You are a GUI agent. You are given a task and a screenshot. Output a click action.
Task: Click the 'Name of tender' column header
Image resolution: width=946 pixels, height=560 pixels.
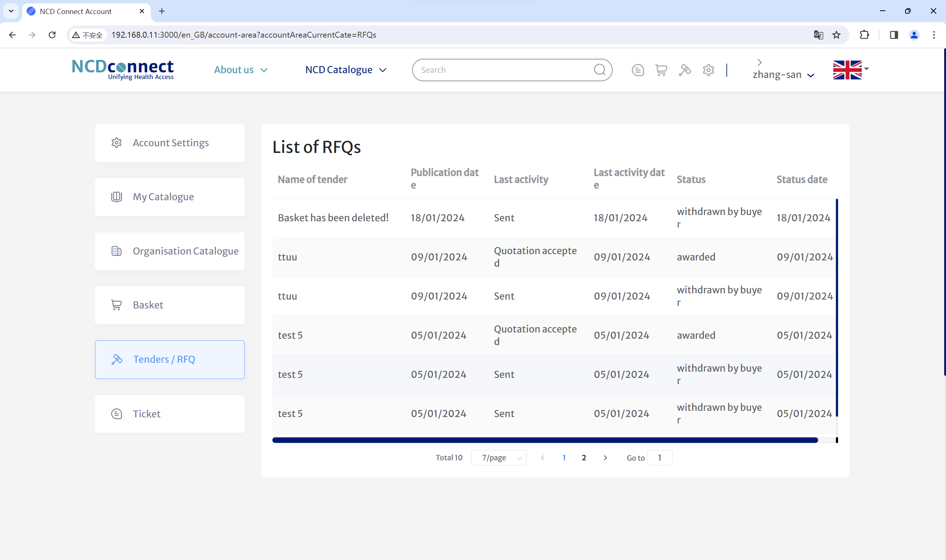click(x=312, y=179)
